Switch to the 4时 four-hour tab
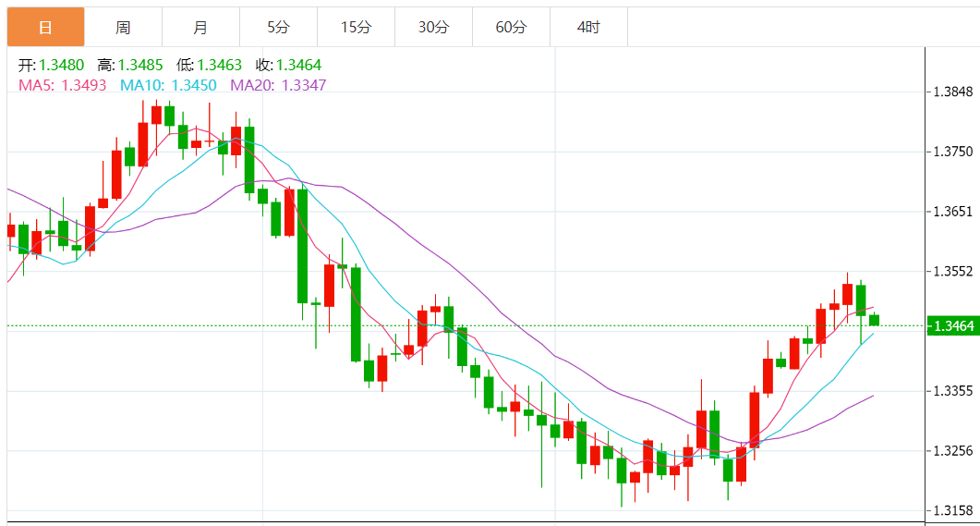Image resolution: width=980 pixels, height=526 pixels. (x=588, y=28)
